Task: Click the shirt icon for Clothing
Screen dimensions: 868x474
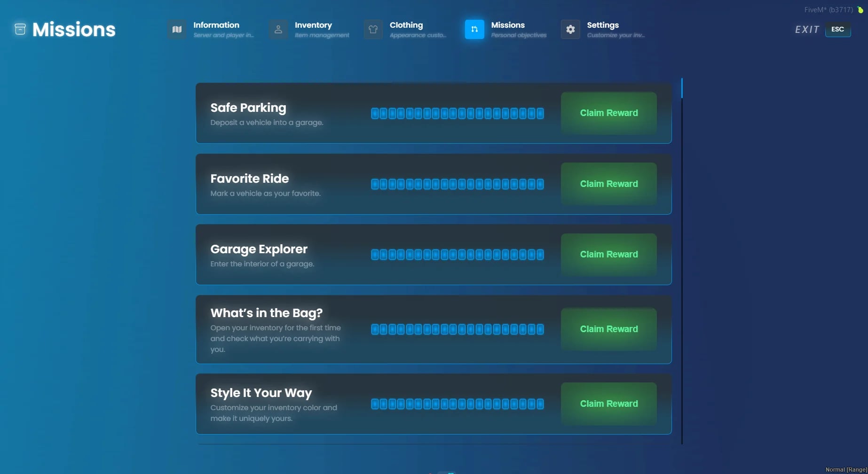Action: tap(373, 29)
